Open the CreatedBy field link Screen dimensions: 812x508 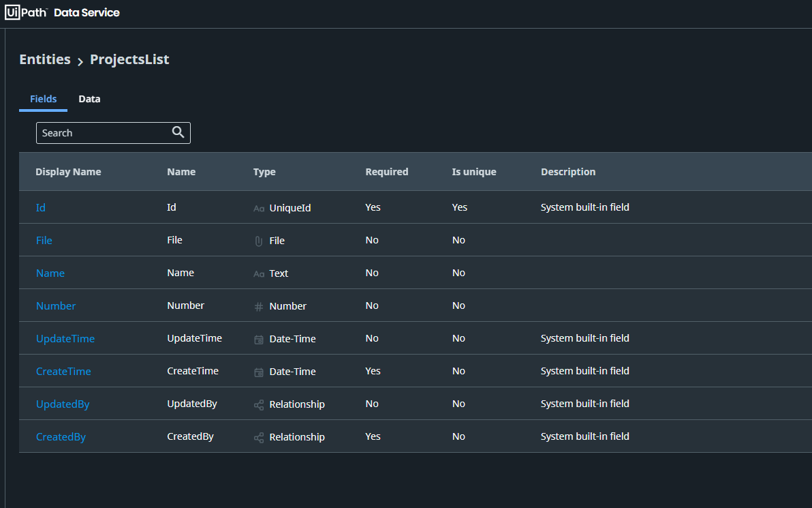pos(61,436)
